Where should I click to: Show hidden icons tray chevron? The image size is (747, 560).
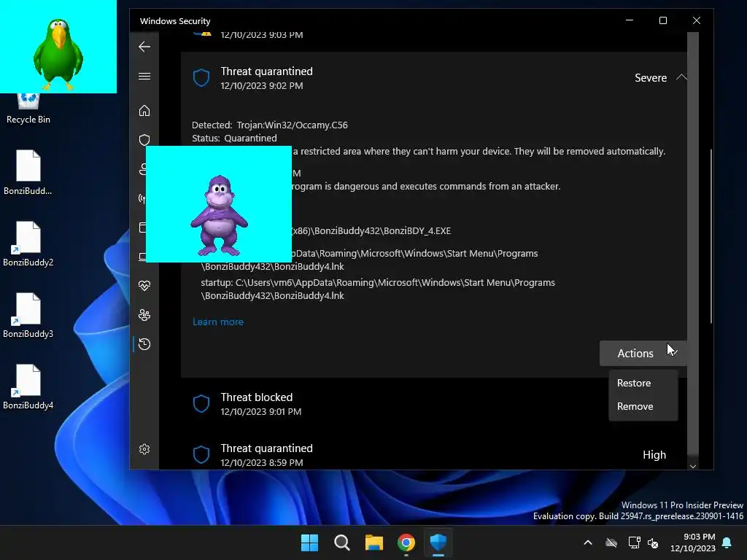tap(588, 542)
